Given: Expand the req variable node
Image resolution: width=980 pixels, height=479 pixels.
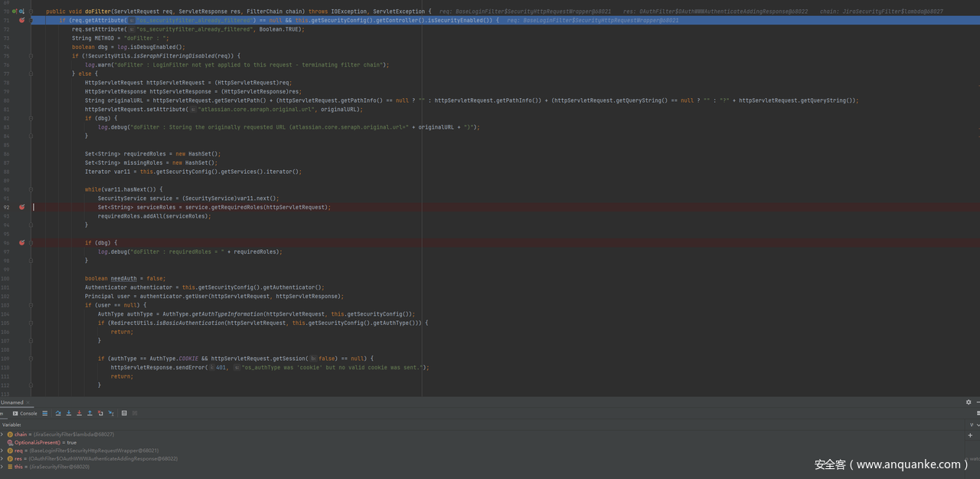Looking at the screenshot, I should (x=2, y=451).
